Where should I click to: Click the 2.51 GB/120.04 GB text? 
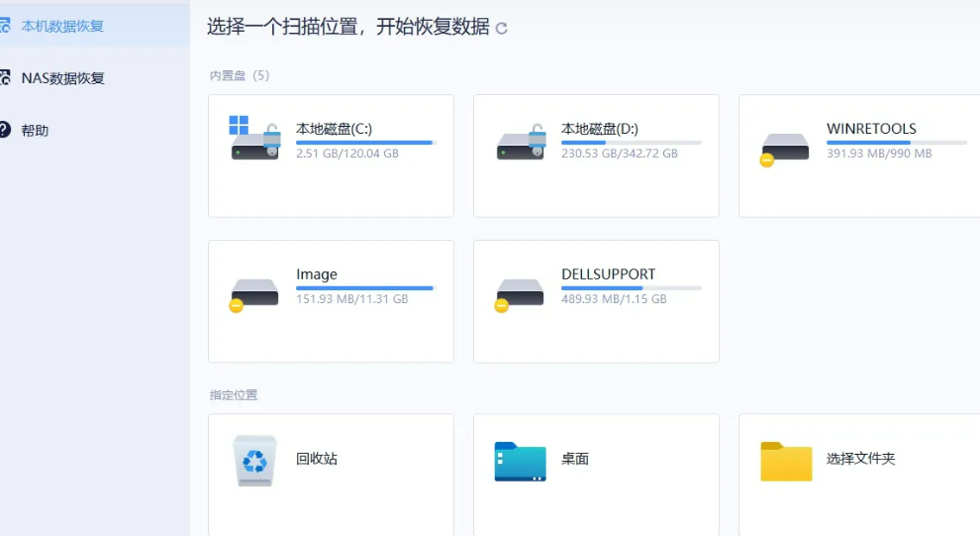click(346, 154)
